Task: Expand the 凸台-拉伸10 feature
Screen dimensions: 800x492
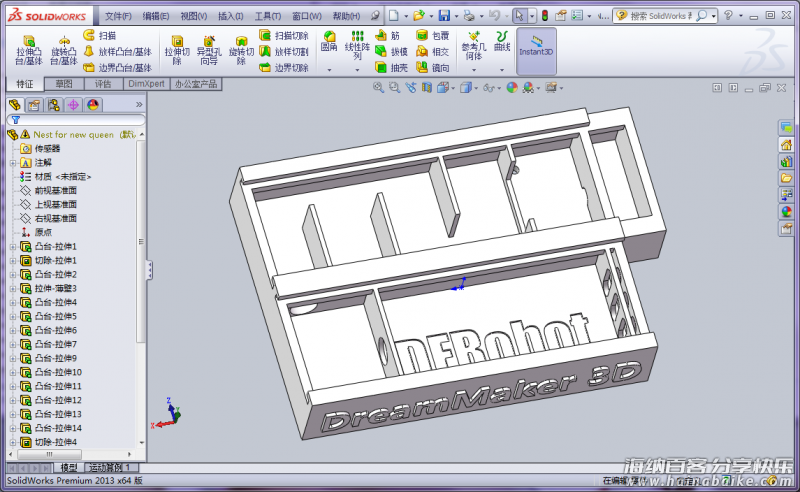Action: point(13,372)
